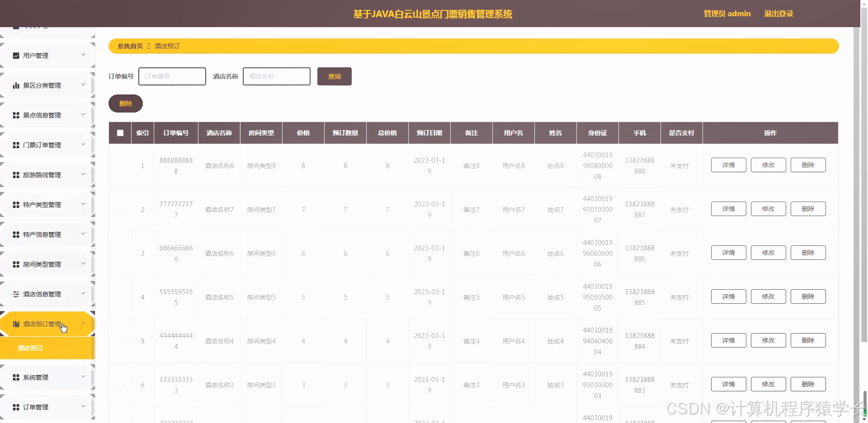
Task: Click 删除 for order 7777777777
Action: [x=808, y=209]
